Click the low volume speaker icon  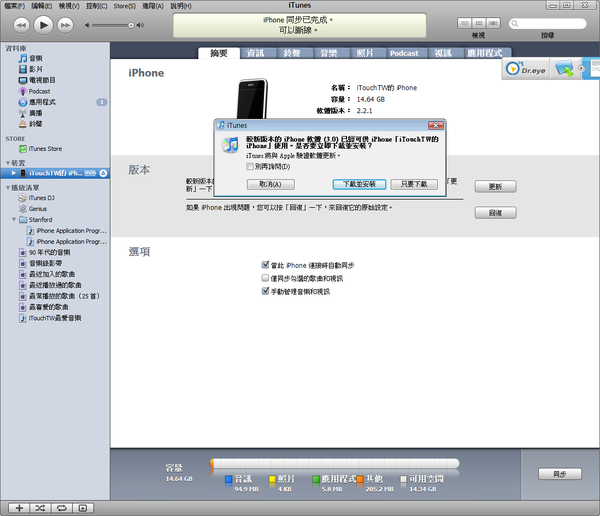pos(87,25)
